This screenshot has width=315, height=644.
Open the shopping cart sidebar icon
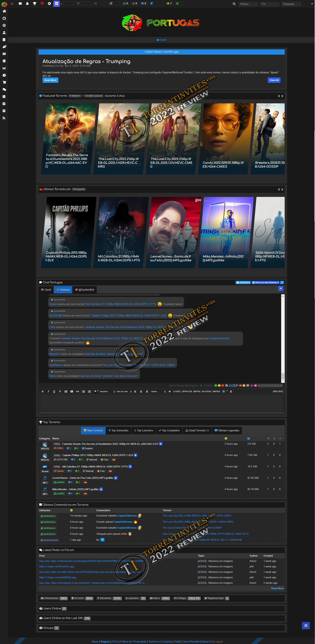click(4, 82)
